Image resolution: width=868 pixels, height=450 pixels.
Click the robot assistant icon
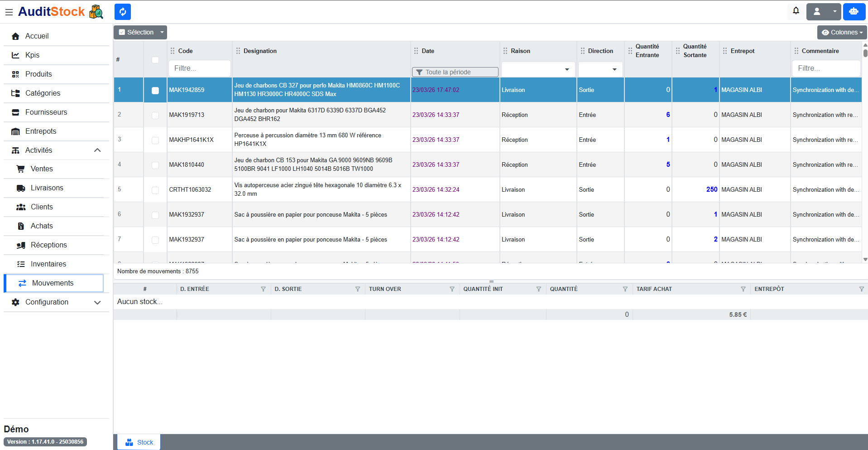pos(854,12)
